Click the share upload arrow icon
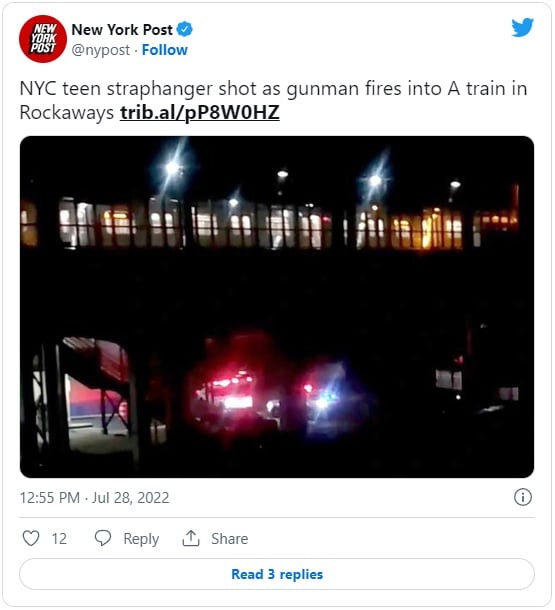555x610 pixels. click(x=191, y=538)
